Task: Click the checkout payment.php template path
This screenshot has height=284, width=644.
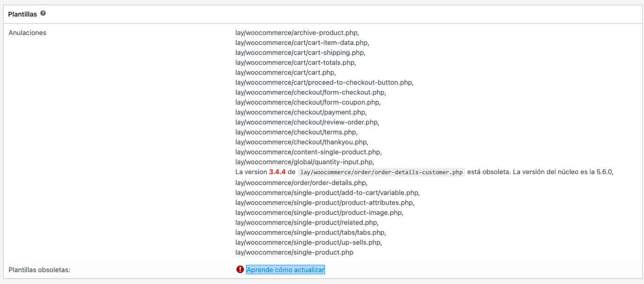Action: coord(299,112)
